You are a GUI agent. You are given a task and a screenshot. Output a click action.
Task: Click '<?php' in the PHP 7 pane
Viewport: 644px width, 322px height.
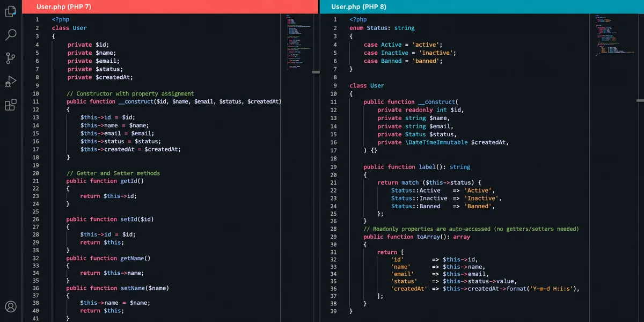click(61, 19)
